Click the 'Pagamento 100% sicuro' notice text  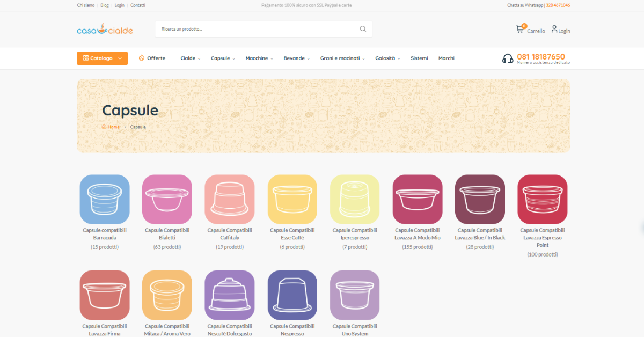(x=306, y=5)
